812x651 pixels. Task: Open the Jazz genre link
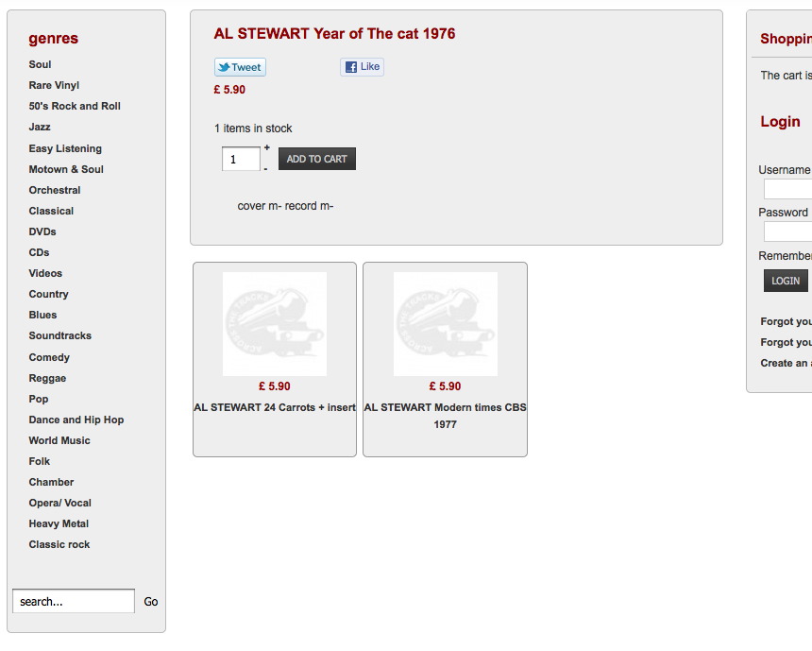[x=40, y=127]
